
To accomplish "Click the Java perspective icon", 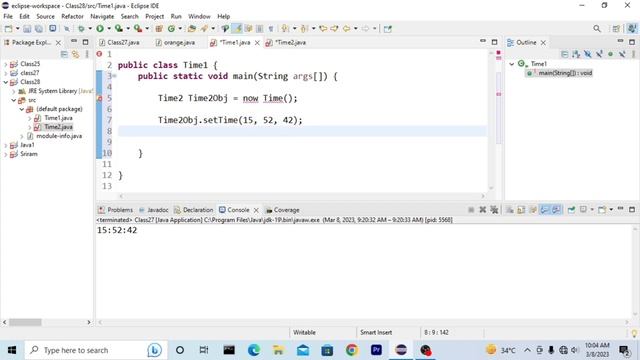I will (x=632, y=29).
